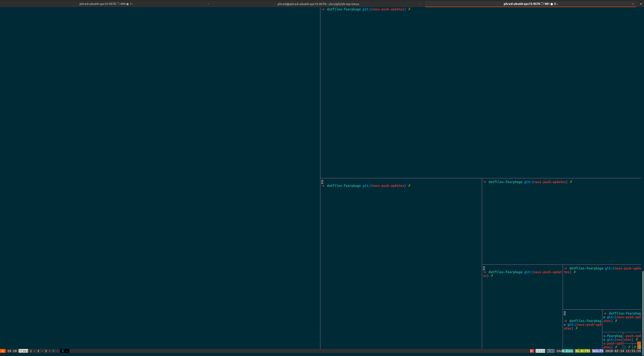Click the "981" session badge in status bar
Screen dimensions: 644x356
(25, 351)
